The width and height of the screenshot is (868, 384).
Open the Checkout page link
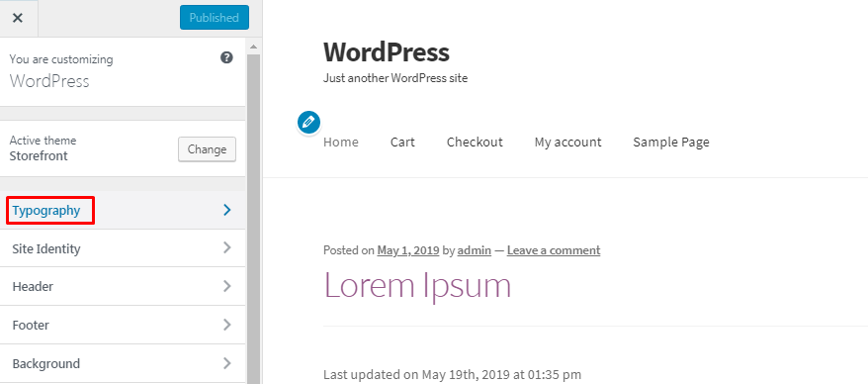pyautogui.click(x=475, y=142)
